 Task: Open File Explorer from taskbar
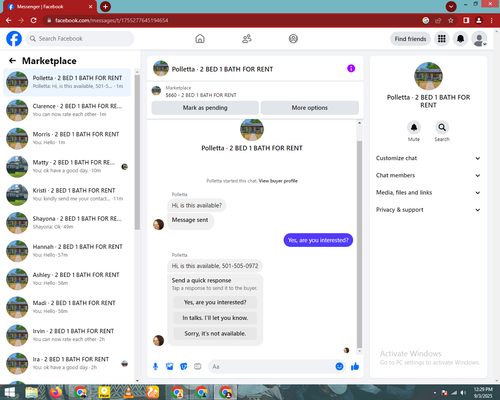point(32,392)
